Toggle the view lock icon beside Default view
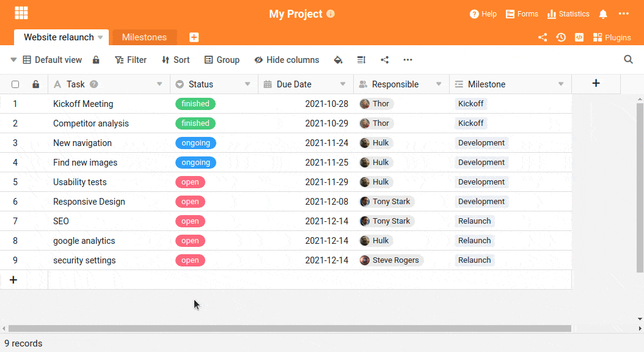Screen dimensions: 644x352 point(96,60)
